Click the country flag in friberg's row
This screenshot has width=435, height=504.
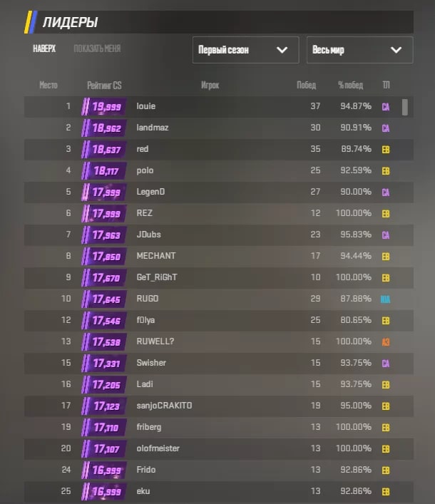386,428
